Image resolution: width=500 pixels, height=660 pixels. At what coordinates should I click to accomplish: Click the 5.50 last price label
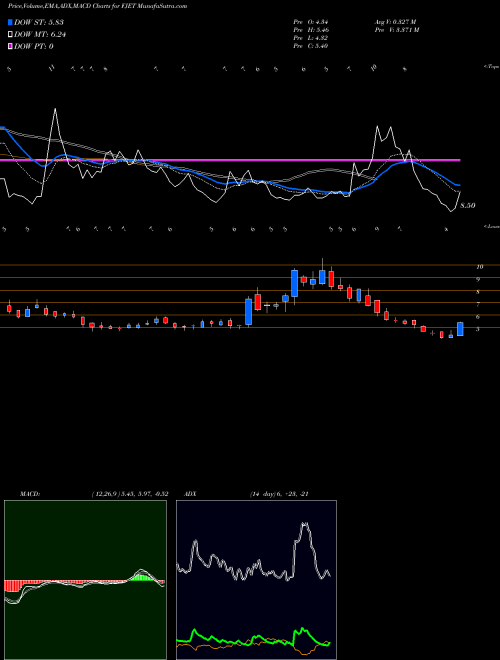pos(468,205)
